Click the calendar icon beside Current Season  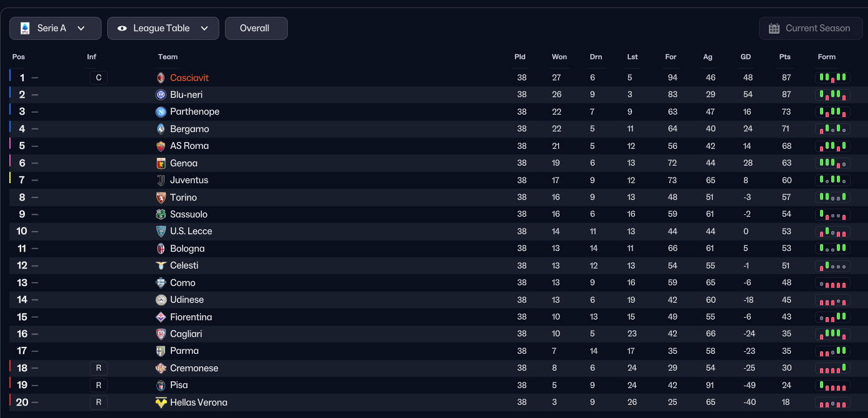pyautogui.click(x=775, y=29)
